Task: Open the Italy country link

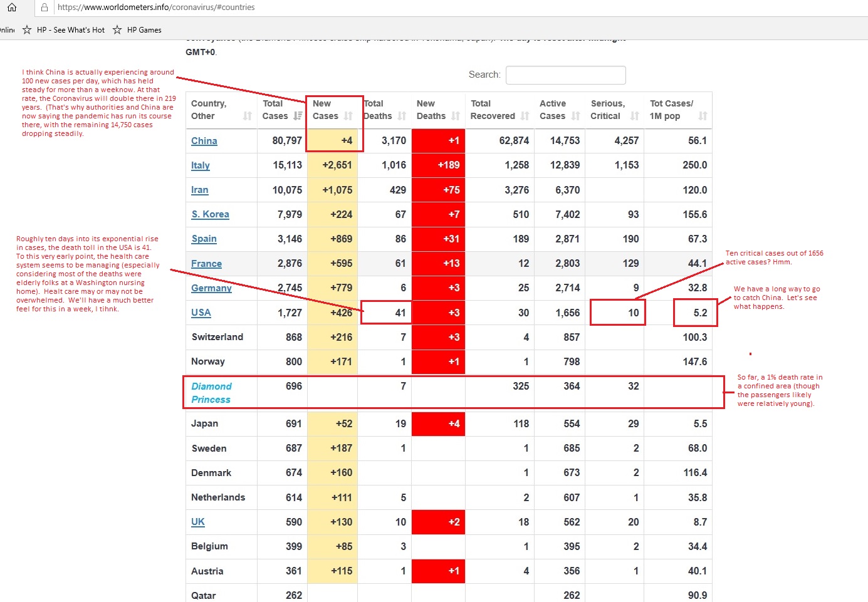Action: click(201, 165)
